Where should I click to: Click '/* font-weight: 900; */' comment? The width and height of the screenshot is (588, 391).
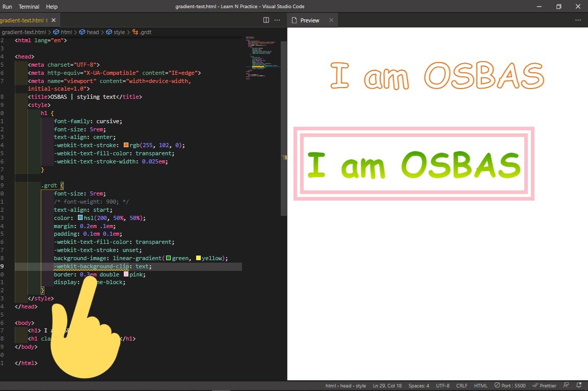91,202
